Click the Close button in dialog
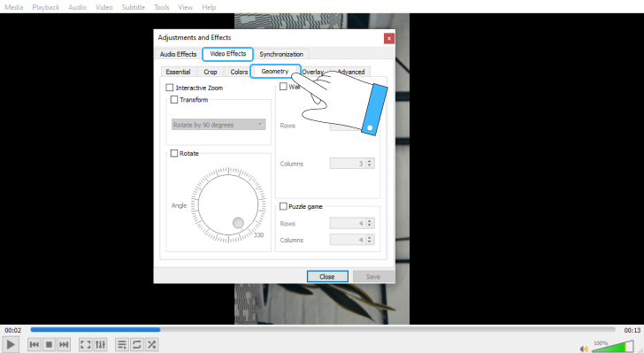This screenshot has width=644, height=353. pyautogui.click(x=327, y=277)
